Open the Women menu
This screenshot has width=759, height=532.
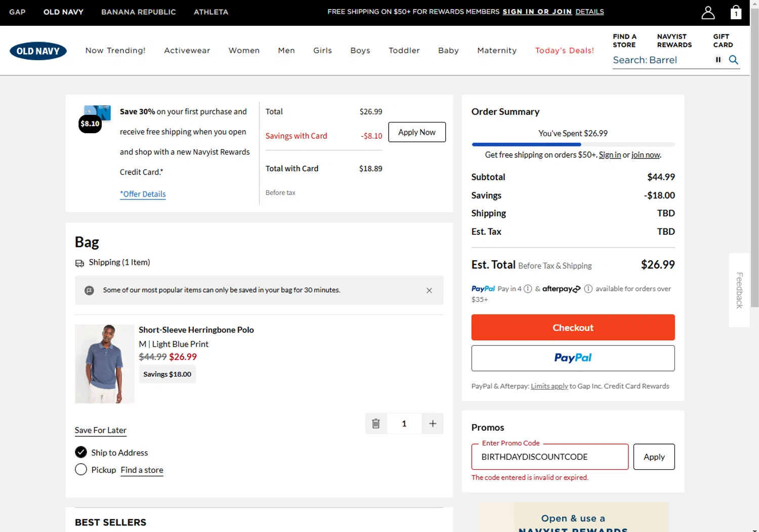[244, 51]
